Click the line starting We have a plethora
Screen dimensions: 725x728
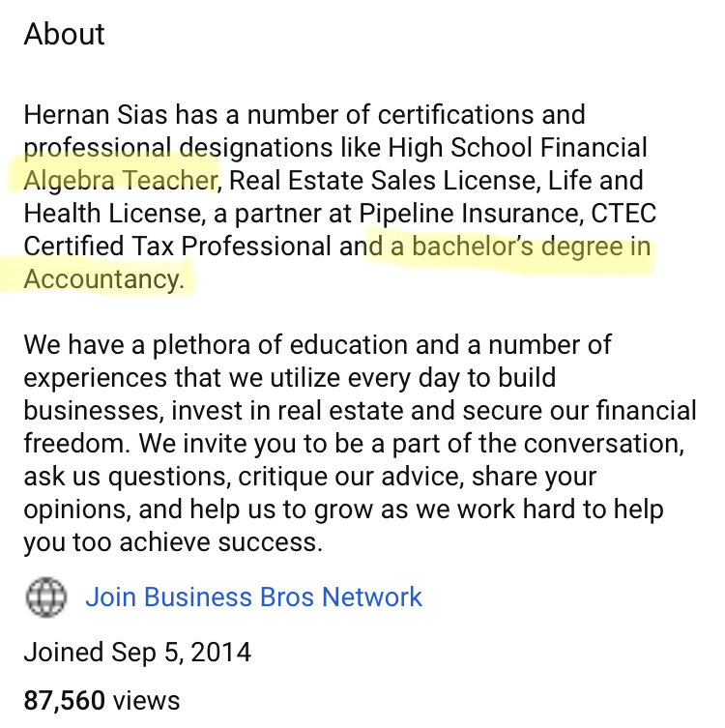(317, 345)
